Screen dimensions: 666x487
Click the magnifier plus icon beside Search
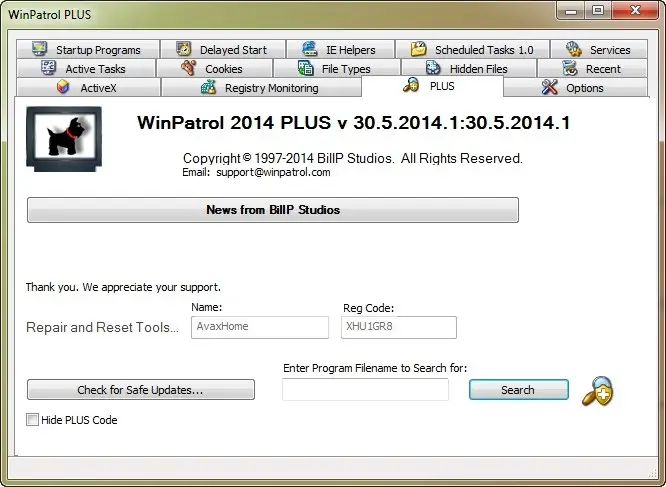(598, 391)
